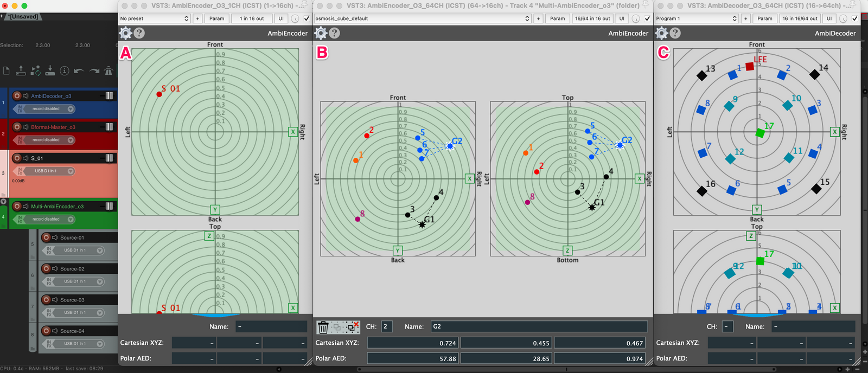The image size is (868, 373).
Task: Click the metronome icon in REAPER toolbar
Action: click(x=108, y=71)
